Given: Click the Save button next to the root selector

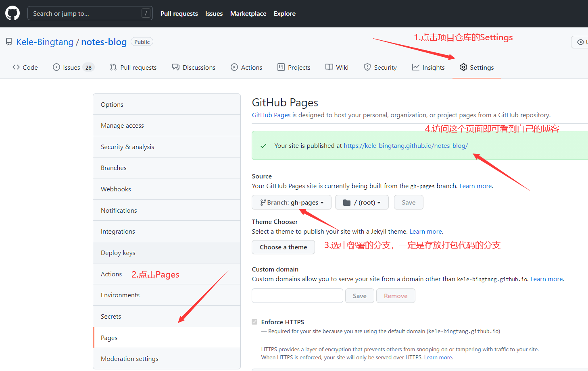Looking at the screenshot, I should point(409,202).
